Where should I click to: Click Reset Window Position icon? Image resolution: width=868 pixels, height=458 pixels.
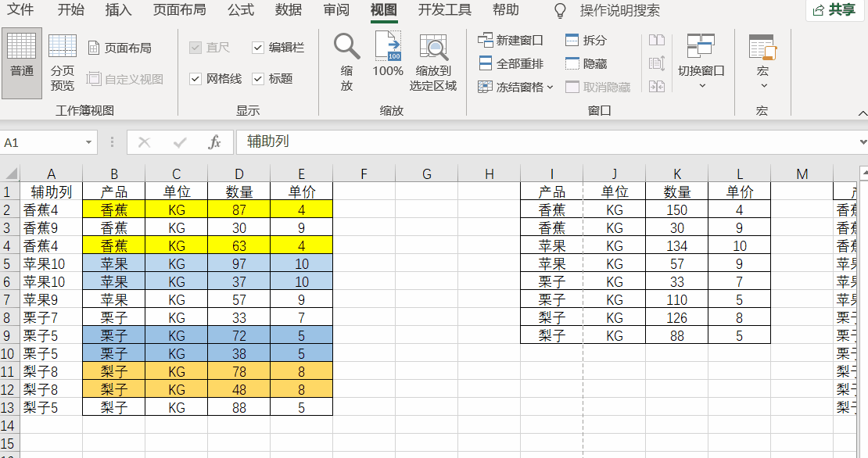657,86
